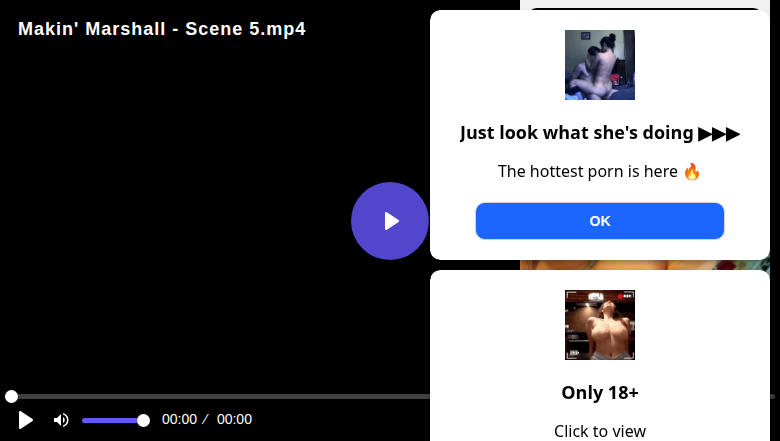Select the 'Only 18+' heading text
Screen dimensions: 780x441
click(x=600, y=392)
